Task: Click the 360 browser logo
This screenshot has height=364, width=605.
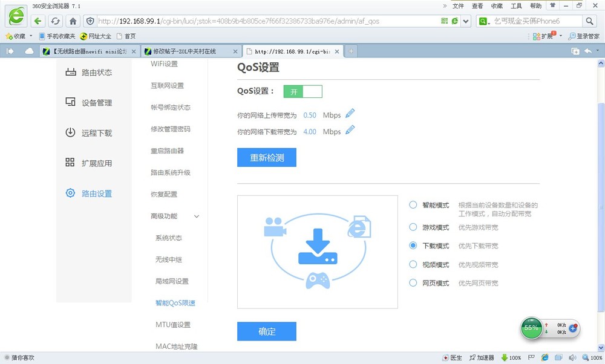Action: pyautogui.click(x=16, y=16)
